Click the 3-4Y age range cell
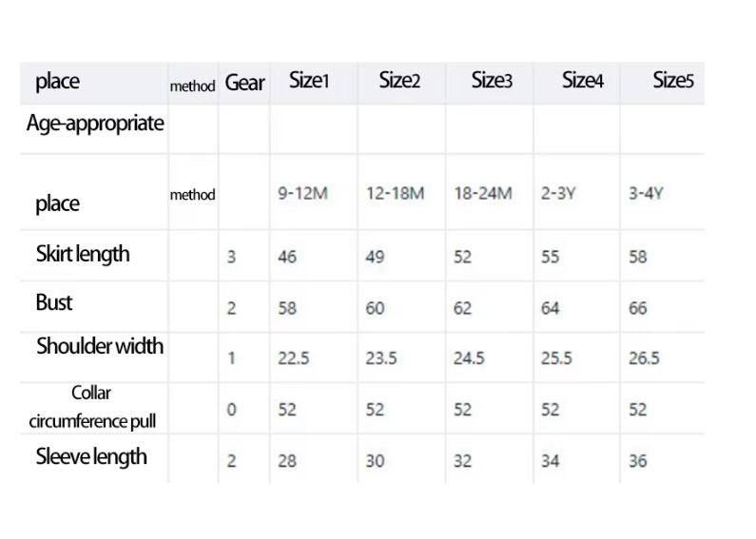This screenshot has width=756, height=539. click(x=646, y=193)
